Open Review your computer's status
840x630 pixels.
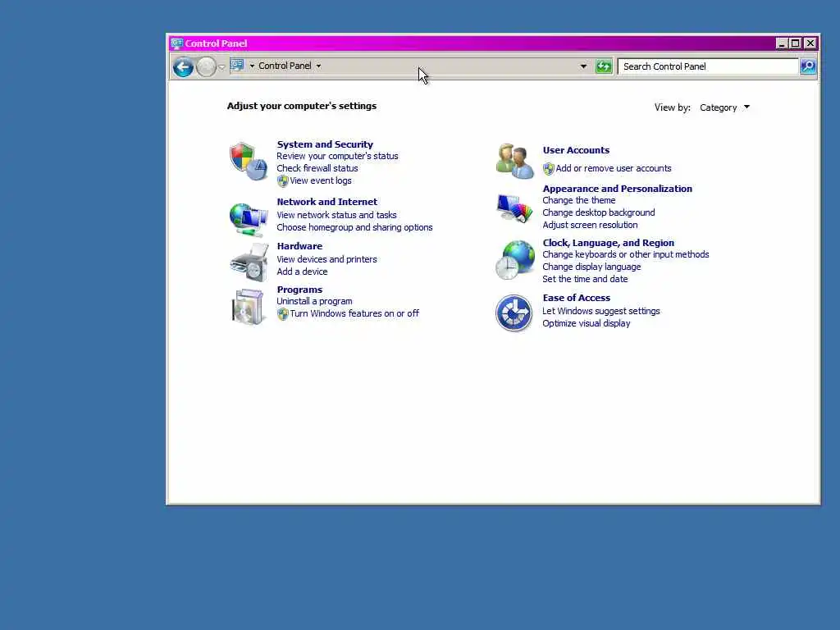pos(337,156)
